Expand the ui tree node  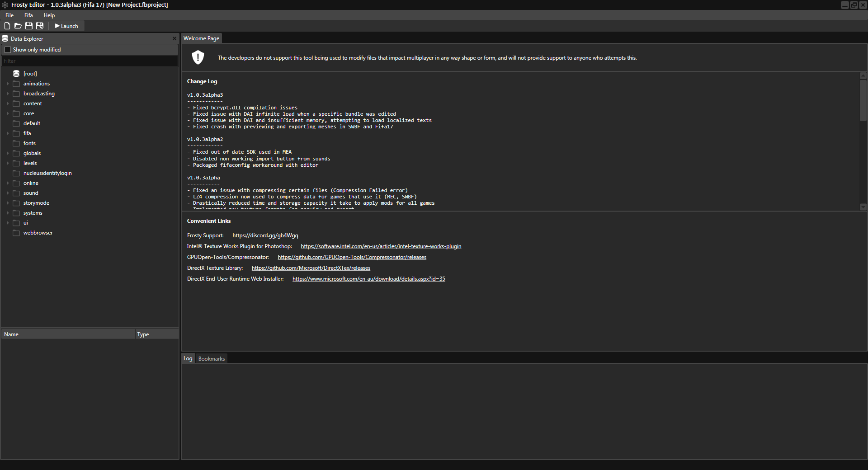(8, 223)
